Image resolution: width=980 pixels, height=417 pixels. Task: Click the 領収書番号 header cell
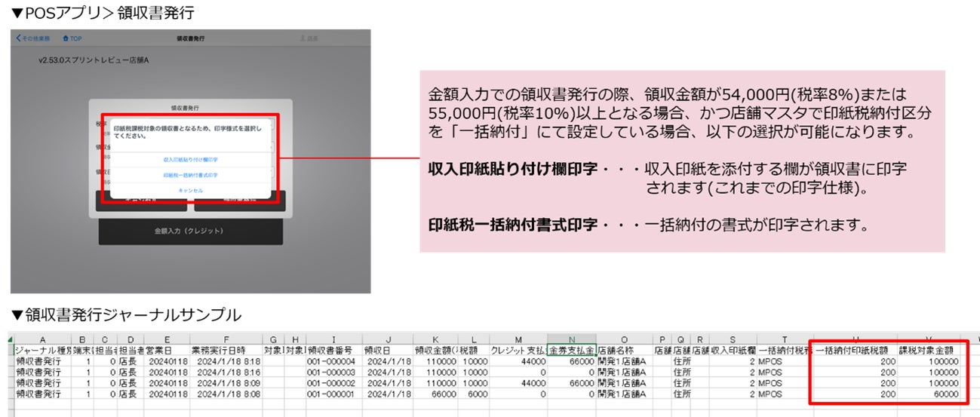(334, 351)
